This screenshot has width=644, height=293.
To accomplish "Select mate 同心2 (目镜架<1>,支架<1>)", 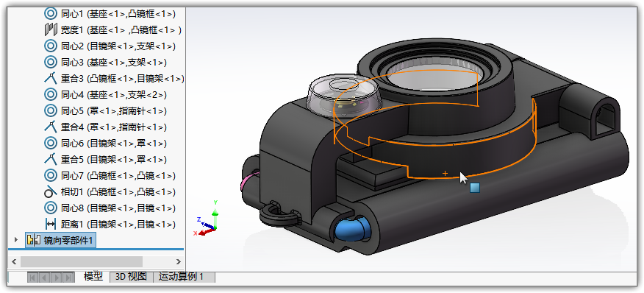I will pyautogui.click(x=118, y=46).
